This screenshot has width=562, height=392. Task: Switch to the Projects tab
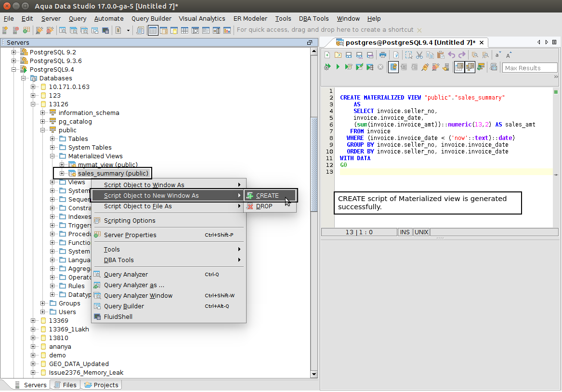[x=101, y=385]
